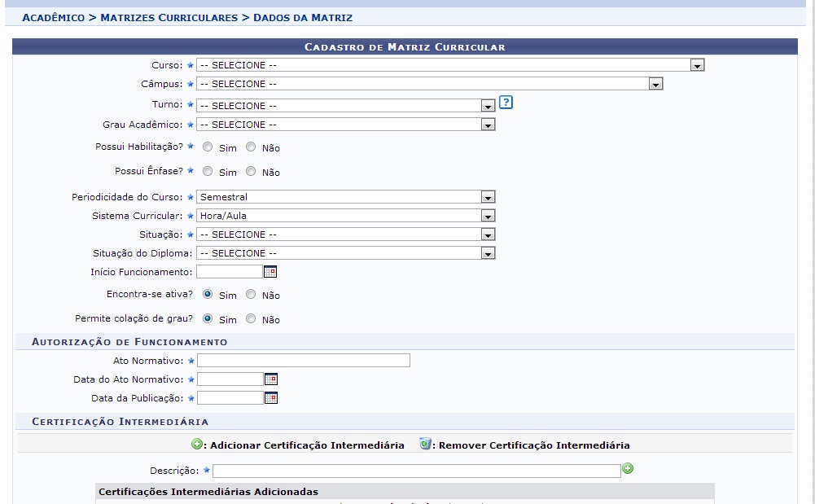This screenshot has width=815, height=504.
Task: Change Periodicidade do Curso from Semestral
Action: pyautogui.click(x=487, y=196)
